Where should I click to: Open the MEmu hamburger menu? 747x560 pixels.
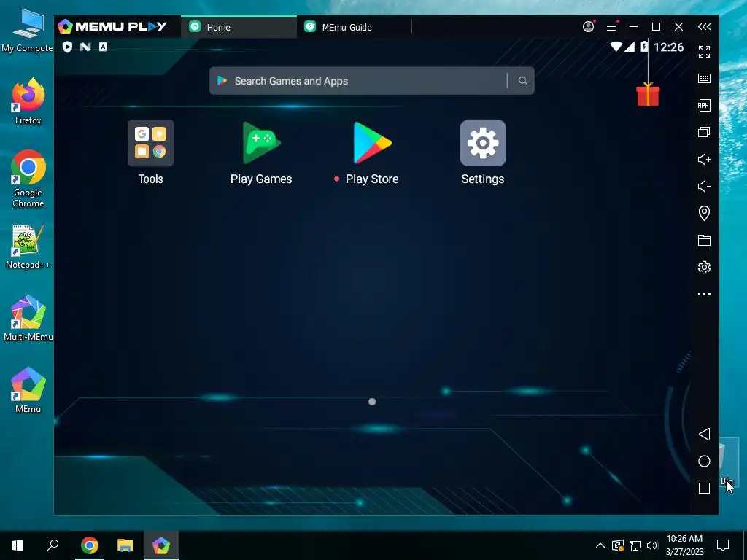pos(612,27)
